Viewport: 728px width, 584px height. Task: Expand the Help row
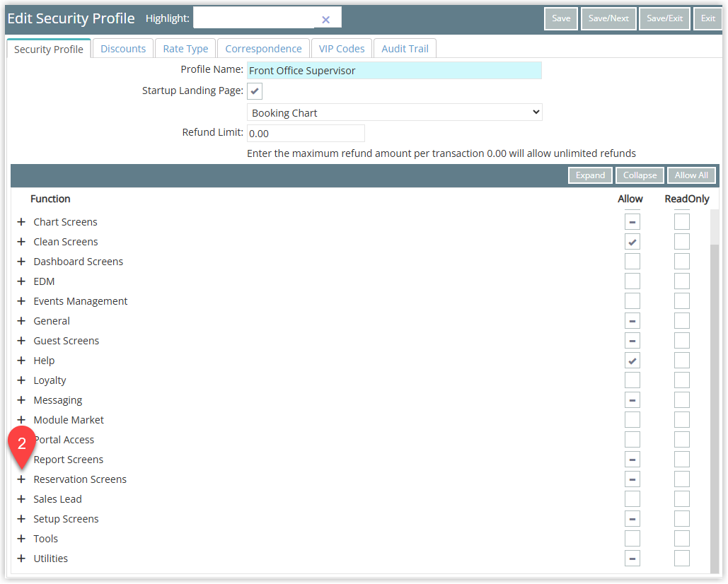click(x=21, y=361)
